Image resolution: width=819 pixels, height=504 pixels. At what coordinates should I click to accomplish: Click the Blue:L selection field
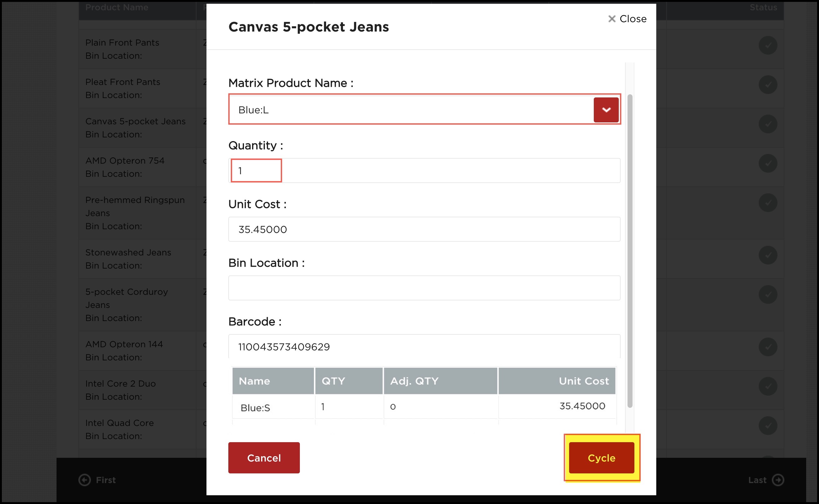tap(410, 110)
